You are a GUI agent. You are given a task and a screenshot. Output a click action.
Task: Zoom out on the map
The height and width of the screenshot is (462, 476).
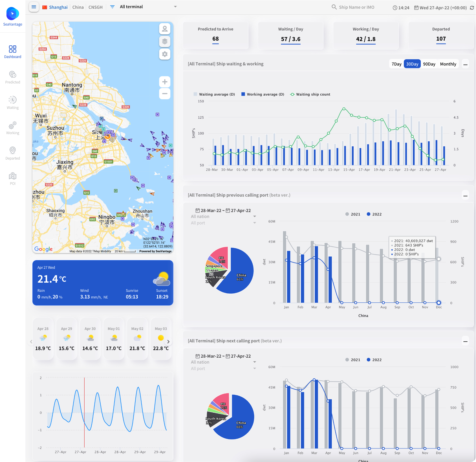coord(165,94)
